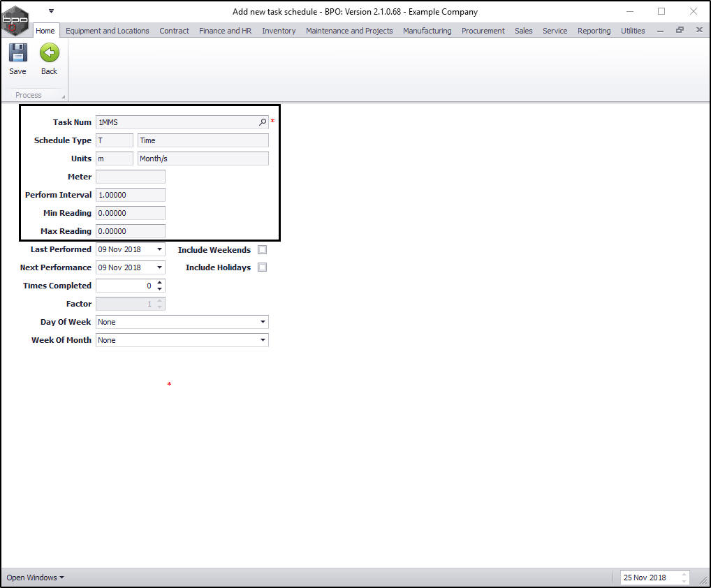Viewport: 711px width, 588px height.
Task: Click the empty Meter field
Action: click(x=131, y=177)
